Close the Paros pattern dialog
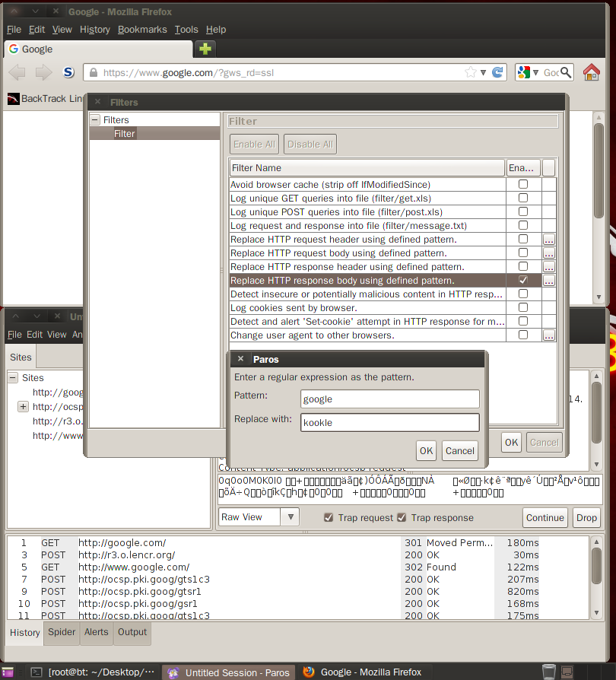 [240, 359]
